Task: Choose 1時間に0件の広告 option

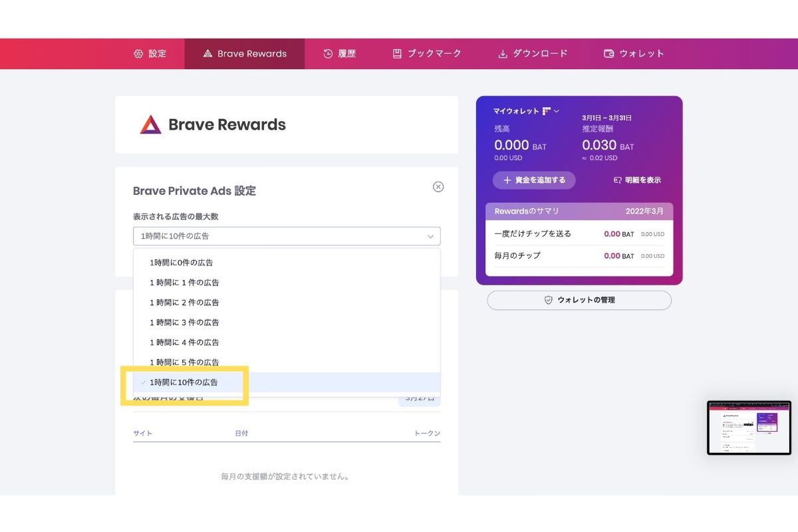Action: [x=182, y=263]
